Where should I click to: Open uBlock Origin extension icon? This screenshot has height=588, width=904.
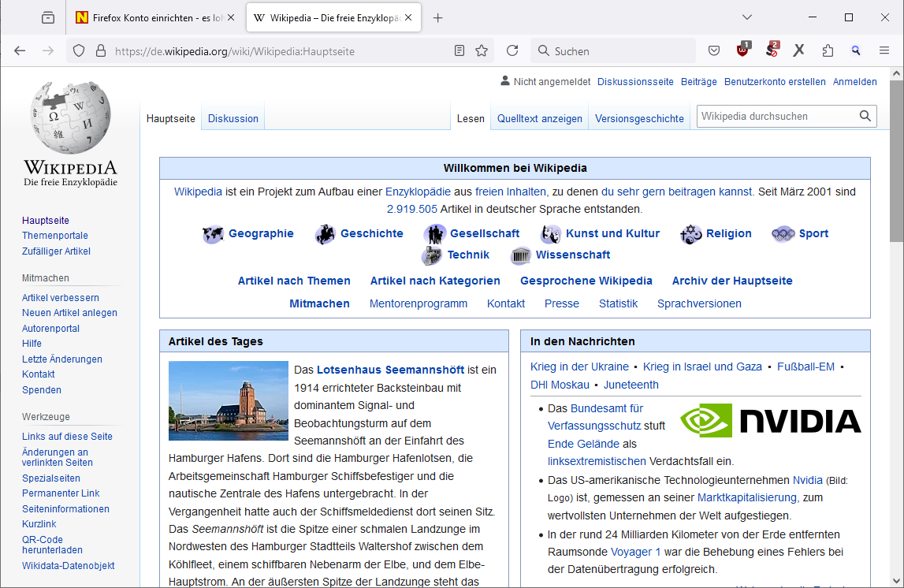pos(743,50)
